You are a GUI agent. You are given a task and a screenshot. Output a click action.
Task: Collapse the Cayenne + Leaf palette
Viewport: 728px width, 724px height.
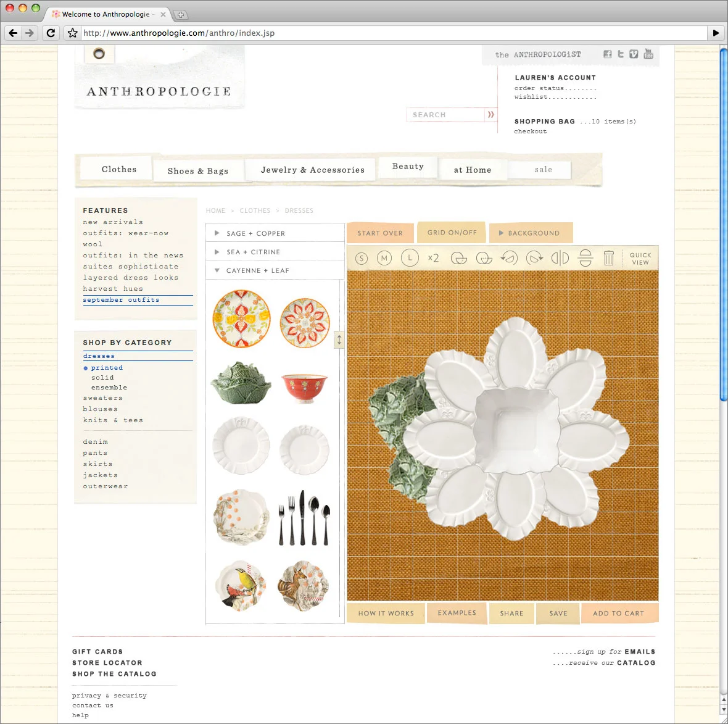click(x=275, y=270)
